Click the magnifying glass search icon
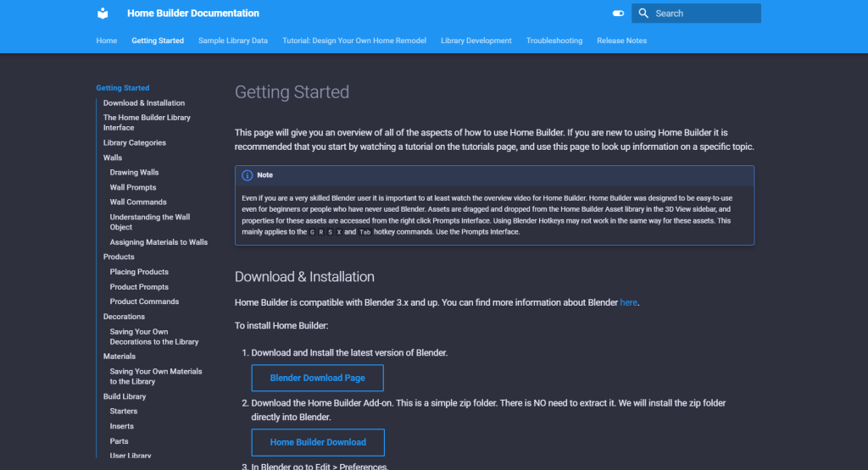Viewport: 868px width, 470px height. pos(644,14)
